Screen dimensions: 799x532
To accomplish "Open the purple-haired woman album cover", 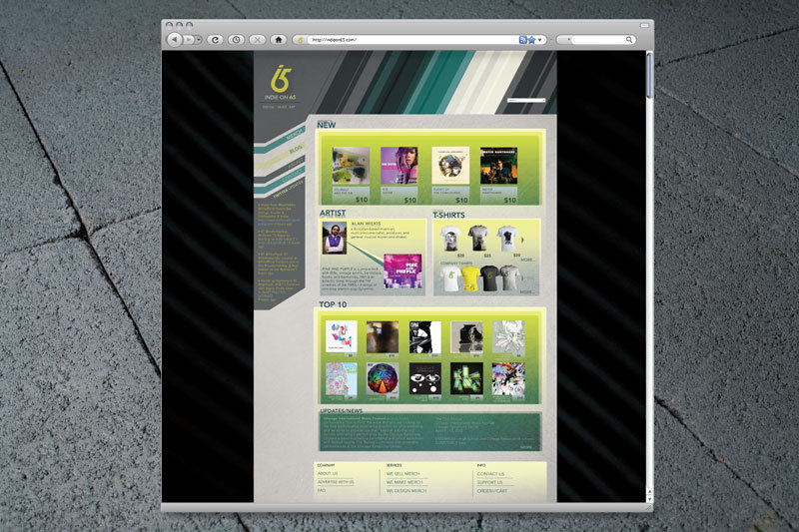I will pos(399,166).
